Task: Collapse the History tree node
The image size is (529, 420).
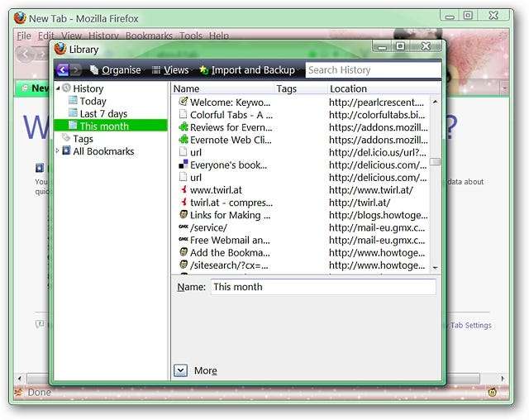Action: point(58,88)
